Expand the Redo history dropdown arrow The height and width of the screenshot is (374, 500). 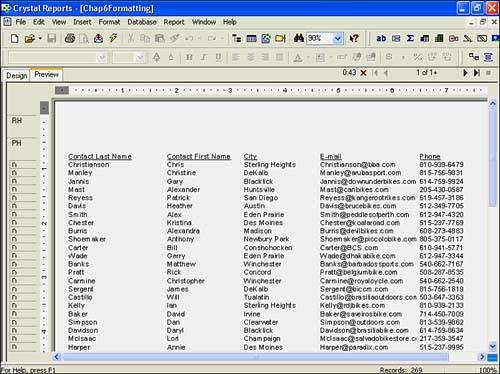pyautogui.click(x=222, y=38)
